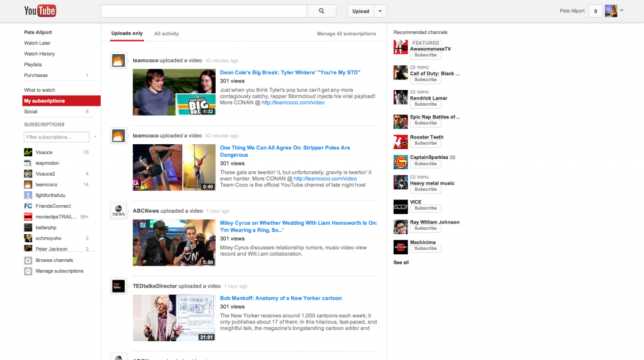Focus the main search field
Viewport: 644px width, 360px height.
tap(204, 11)
